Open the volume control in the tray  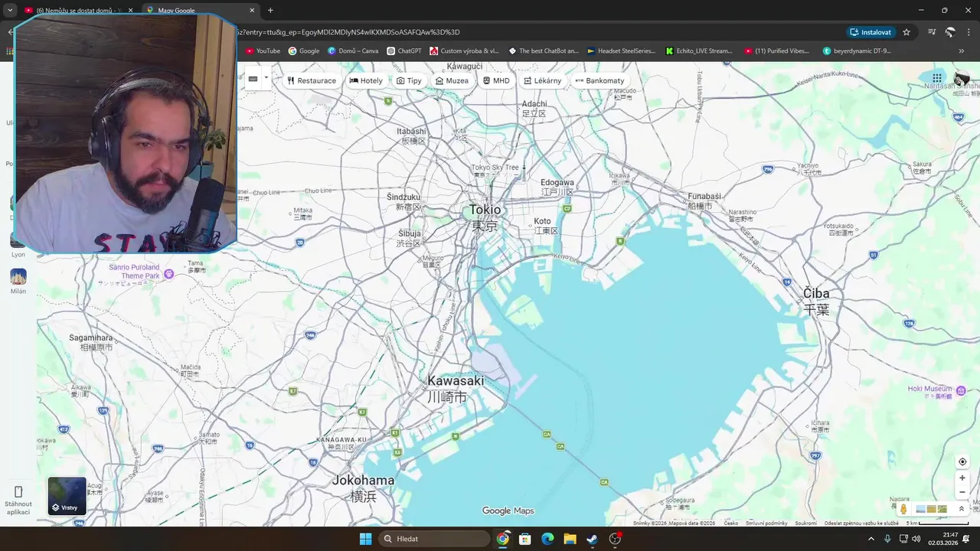pyautogui.click(x=916, y=539)
